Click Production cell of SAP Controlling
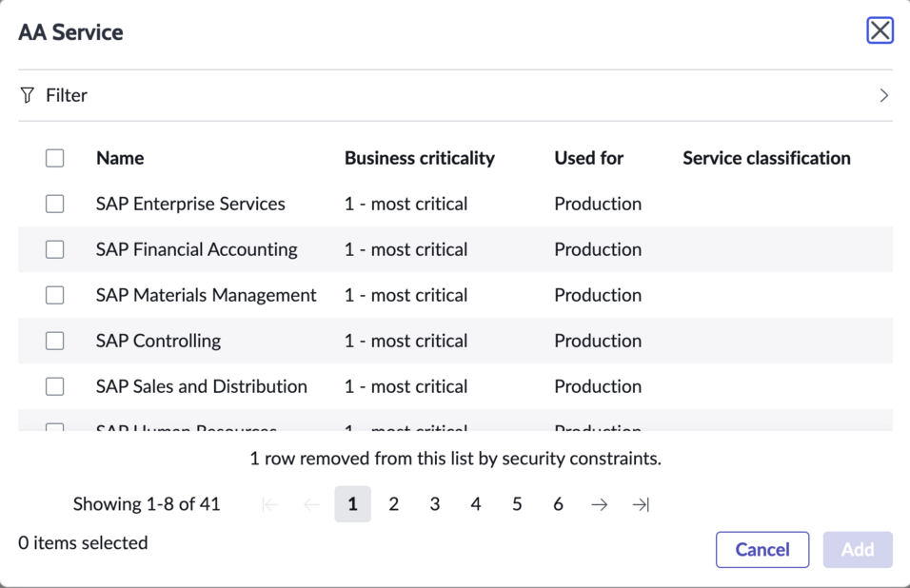The height and width of the screenshot is (588, 910). [x=598, y=341]
